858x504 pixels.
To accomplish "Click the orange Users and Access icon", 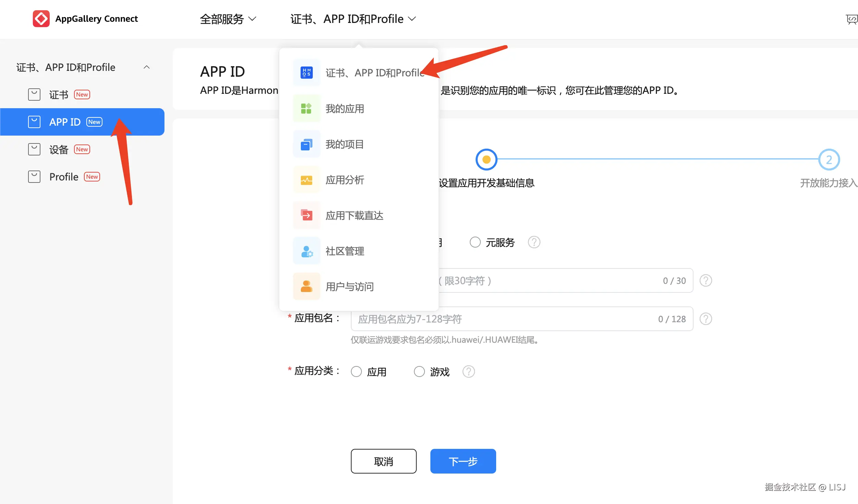I will pyautogui.click(x=306, y=287).
